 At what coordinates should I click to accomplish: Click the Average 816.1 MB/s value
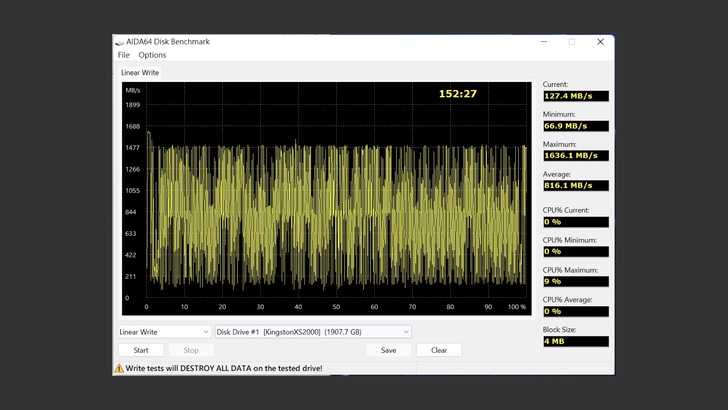[575, 185]
